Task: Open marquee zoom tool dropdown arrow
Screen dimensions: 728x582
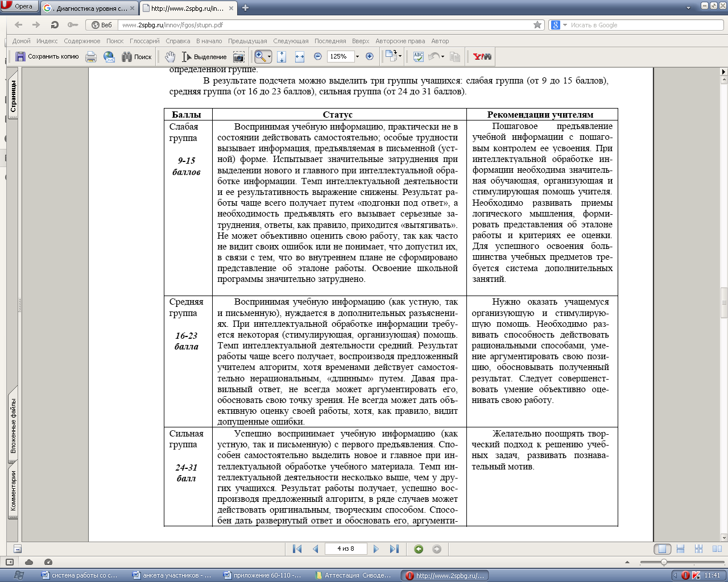Action: click(x=270, y=57)
